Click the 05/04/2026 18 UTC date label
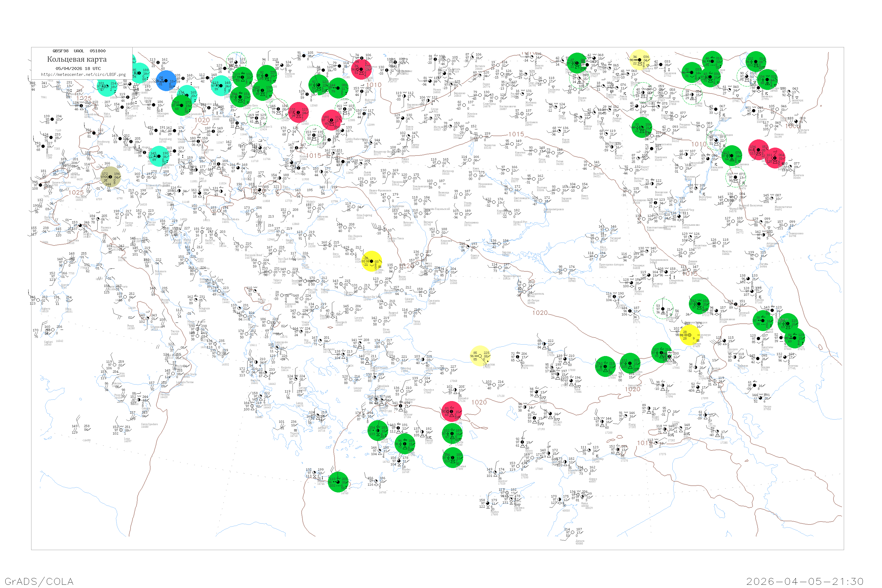Image resolution: width=882 pixels, height=588 pixels. pyautogui.click(x=78, y=69)
